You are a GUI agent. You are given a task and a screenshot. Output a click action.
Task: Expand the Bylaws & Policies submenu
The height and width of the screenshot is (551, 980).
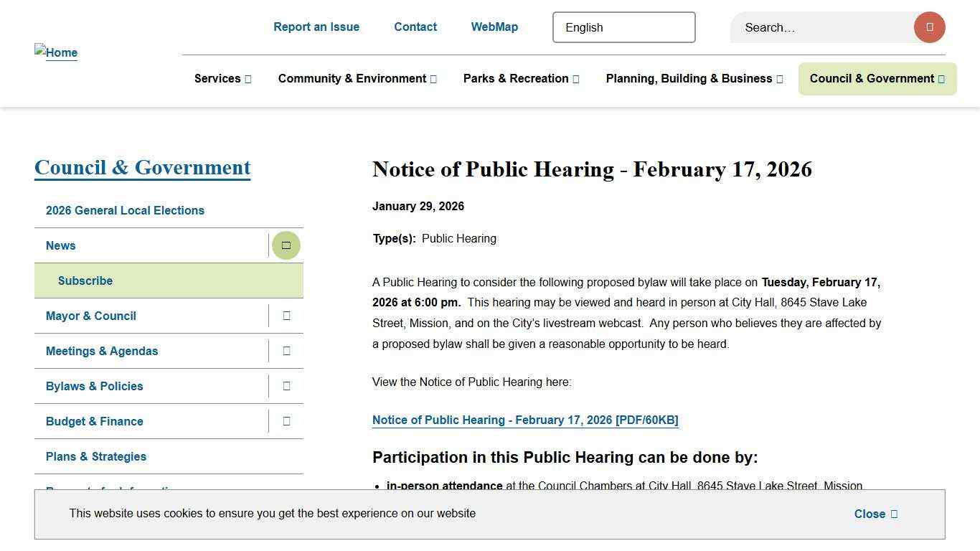[286, 386]
